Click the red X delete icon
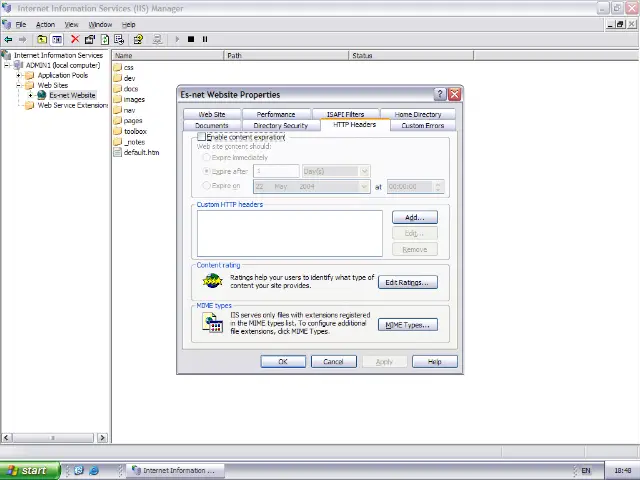The height and width of the screenshot is (480, 640). point(75,39)
